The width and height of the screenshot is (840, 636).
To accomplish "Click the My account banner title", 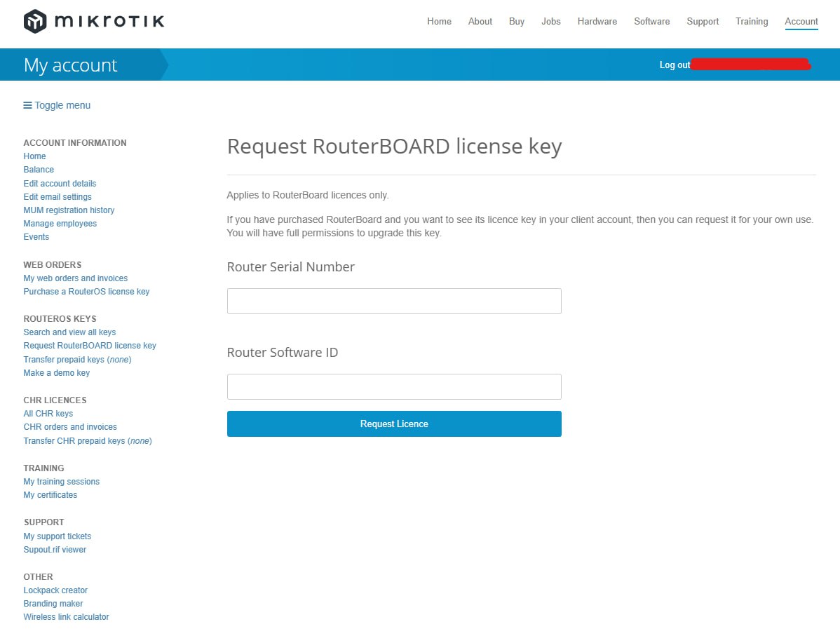I will click(x=70, y=65).
